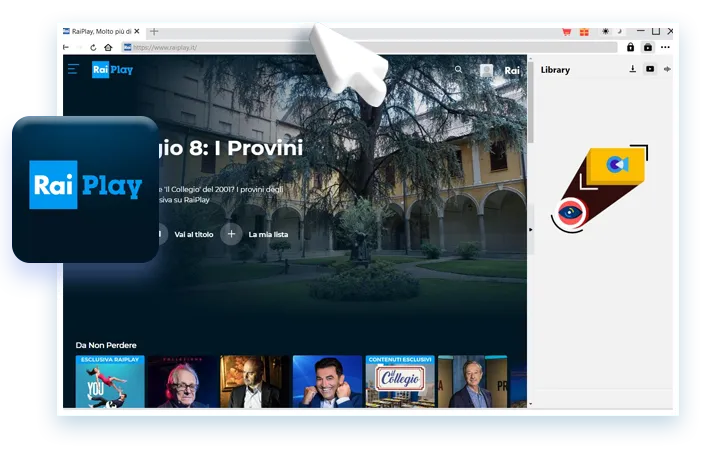Open the red shopping cart icon
This screenshot has width=713, height=453.
coord(567,31)
